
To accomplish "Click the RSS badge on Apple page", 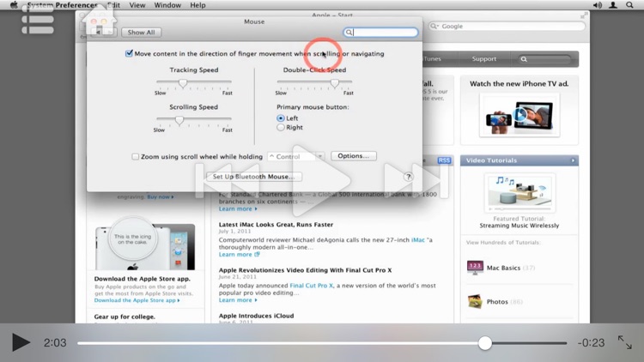I will (x=444, y=160).
